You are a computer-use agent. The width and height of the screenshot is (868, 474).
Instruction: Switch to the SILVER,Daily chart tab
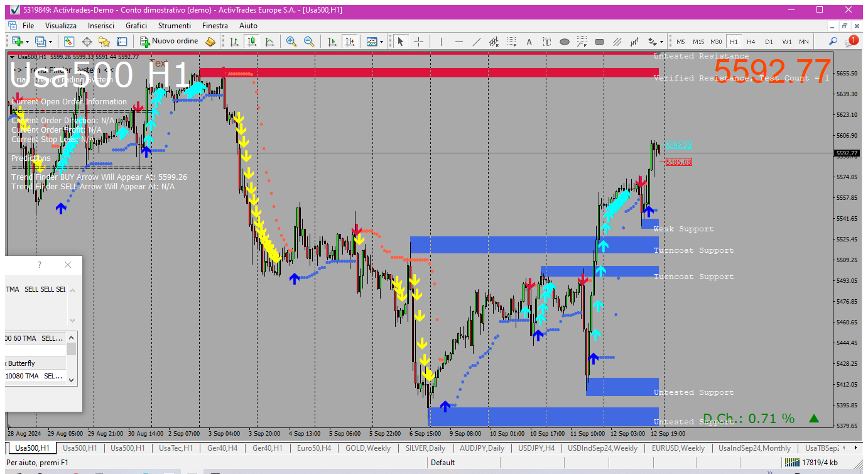(426, 448)
